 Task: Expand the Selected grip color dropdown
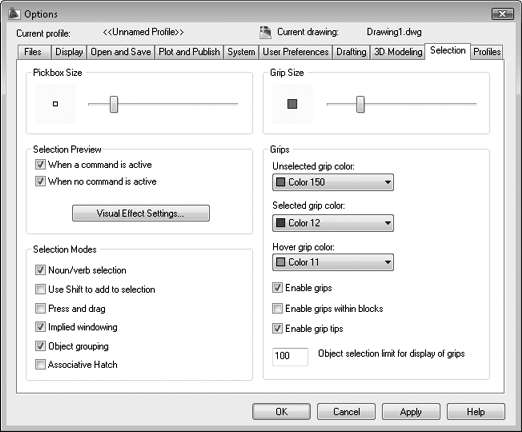[x=333, y=223]
